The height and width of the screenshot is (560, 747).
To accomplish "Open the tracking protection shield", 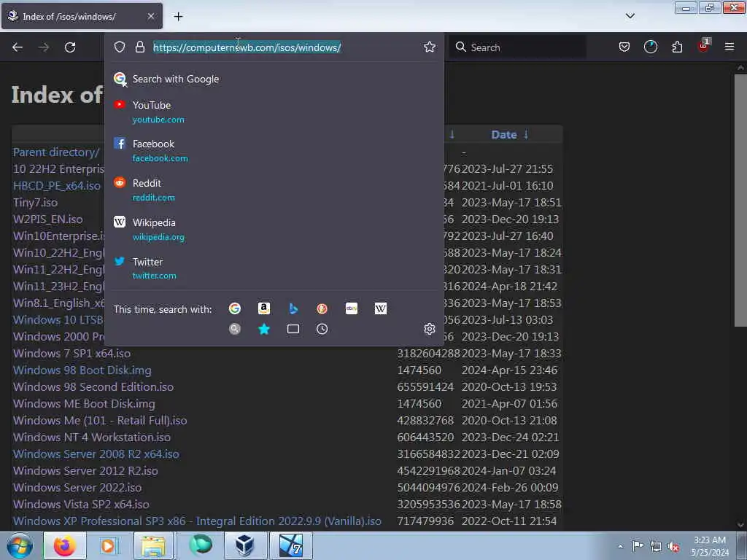I will click(120, 47).
